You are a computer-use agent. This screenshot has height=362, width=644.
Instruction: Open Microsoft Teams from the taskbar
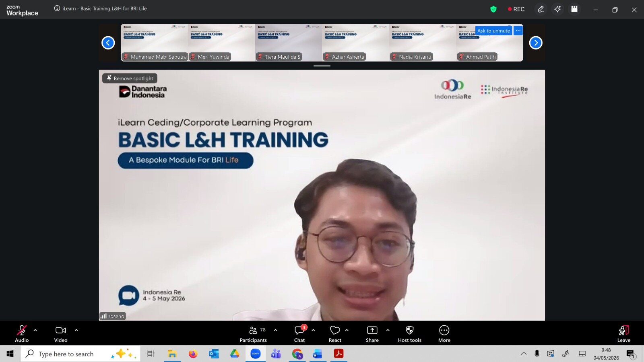click(276, 354)
